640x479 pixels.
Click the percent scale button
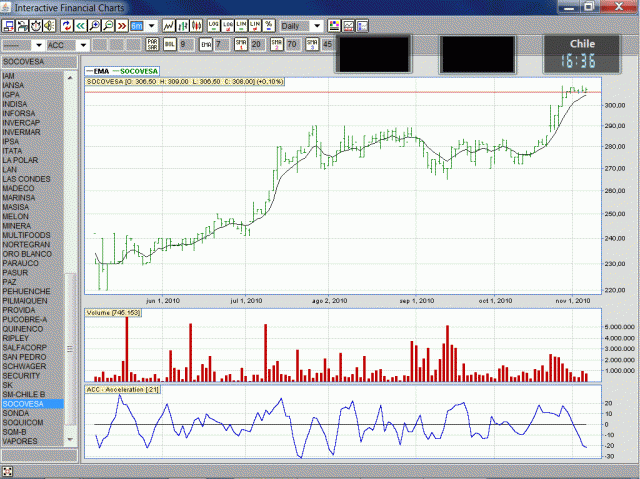pyautogui.click(x=269, y=25)
